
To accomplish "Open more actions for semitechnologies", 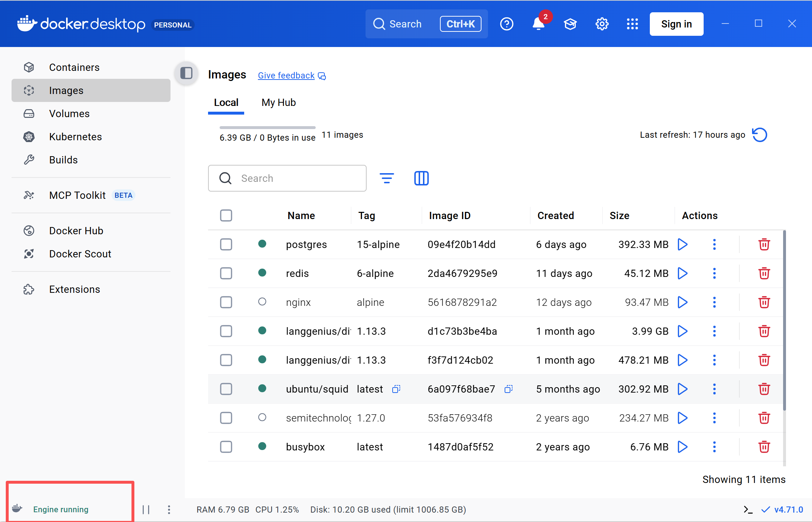I will point(714,418).
